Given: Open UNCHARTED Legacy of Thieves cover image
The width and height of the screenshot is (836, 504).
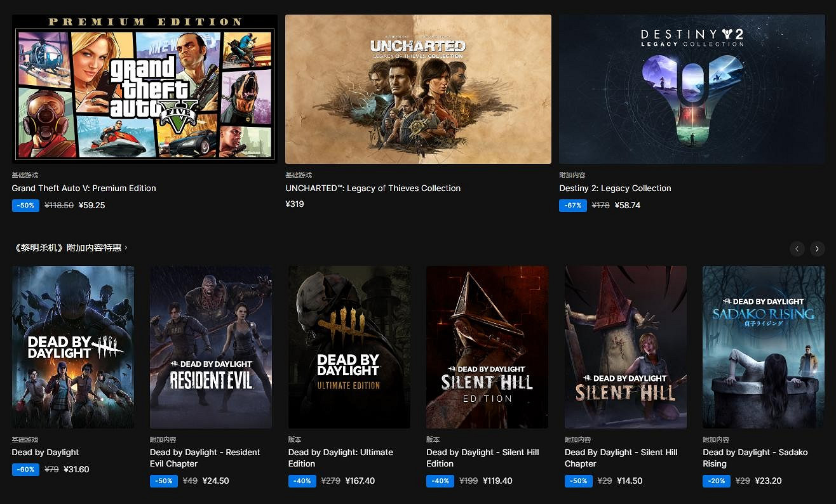Looking at the screenshot, I should click(418, 89).
